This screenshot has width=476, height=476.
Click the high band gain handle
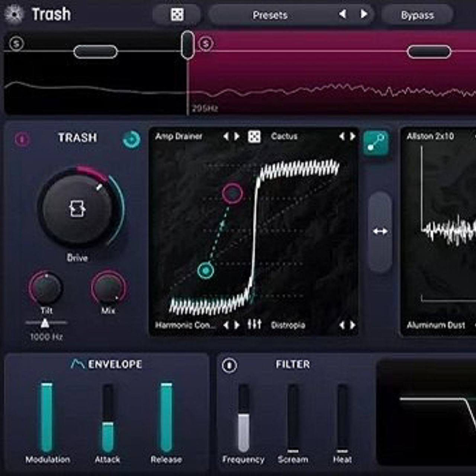tap(429, 52)
